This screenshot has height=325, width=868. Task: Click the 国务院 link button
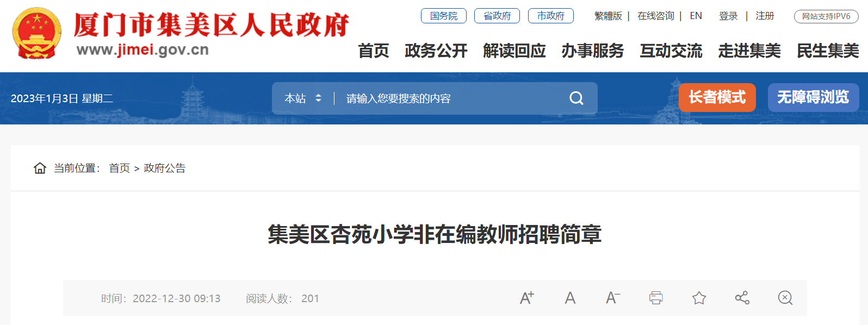(x=444, y=16)
